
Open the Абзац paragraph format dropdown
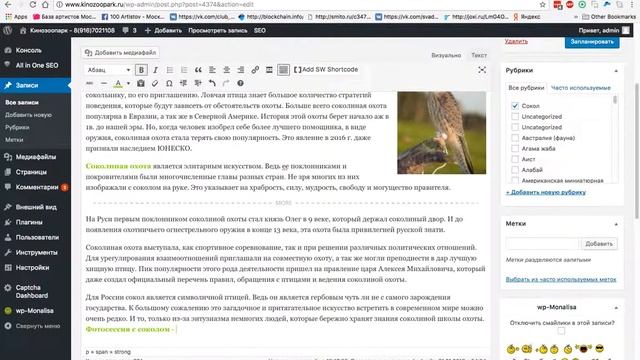pyautogui.click(x=109, y=70)
